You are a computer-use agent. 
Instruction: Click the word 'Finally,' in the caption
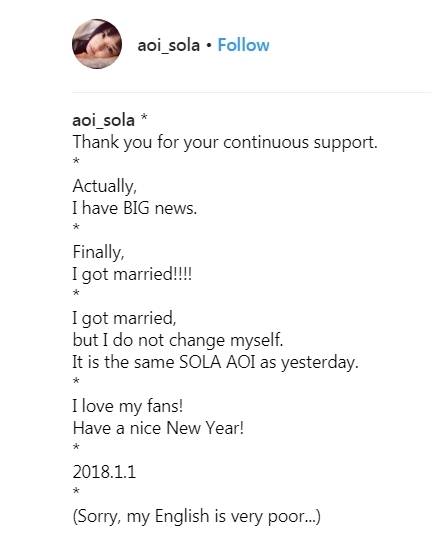pyautogui.click(x=98, y=253)
